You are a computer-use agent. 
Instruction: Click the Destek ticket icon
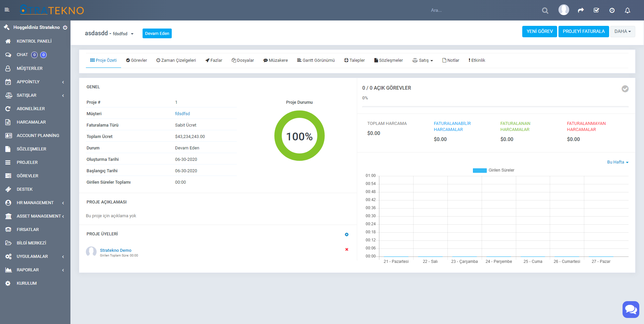pos(8,189)
